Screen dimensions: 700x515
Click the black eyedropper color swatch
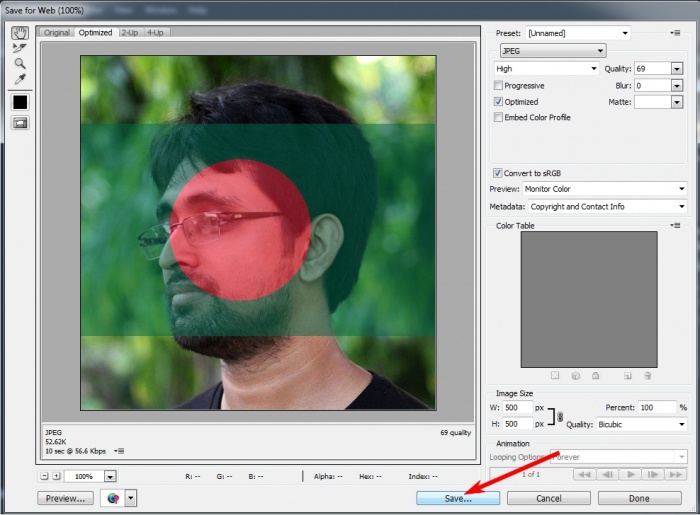tap(19, 102)
